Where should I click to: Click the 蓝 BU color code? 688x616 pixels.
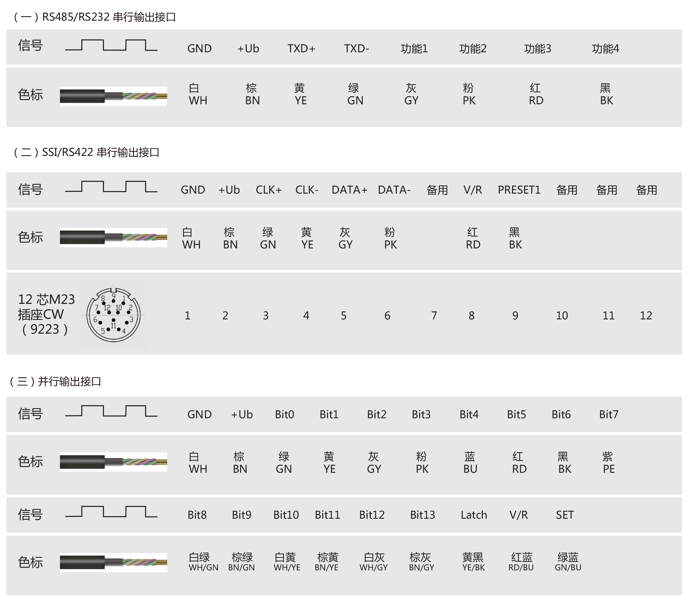[x=470, y=463]
